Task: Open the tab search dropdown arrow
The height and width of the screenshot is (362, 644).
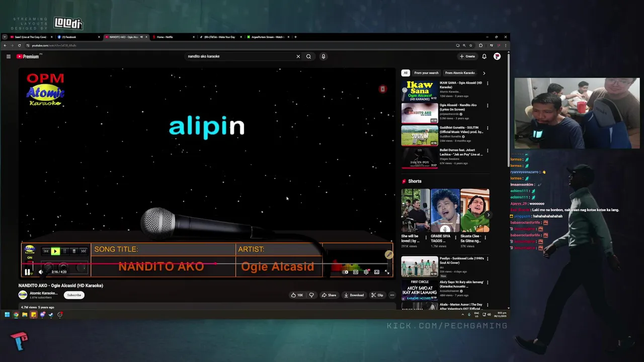Action: [5, 37]
